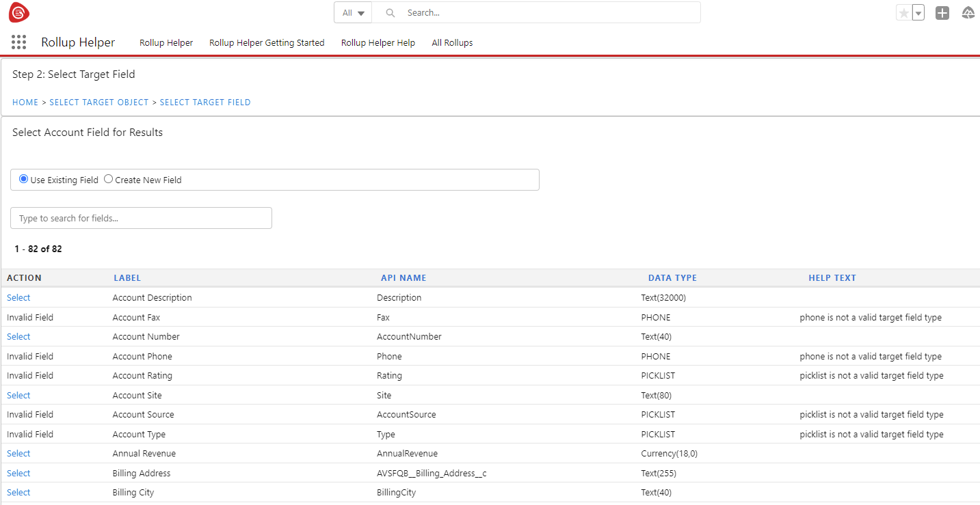Click the AccountSource API name cell
Image resolution: width=980 pixels, height=505 pixels.
406,415
